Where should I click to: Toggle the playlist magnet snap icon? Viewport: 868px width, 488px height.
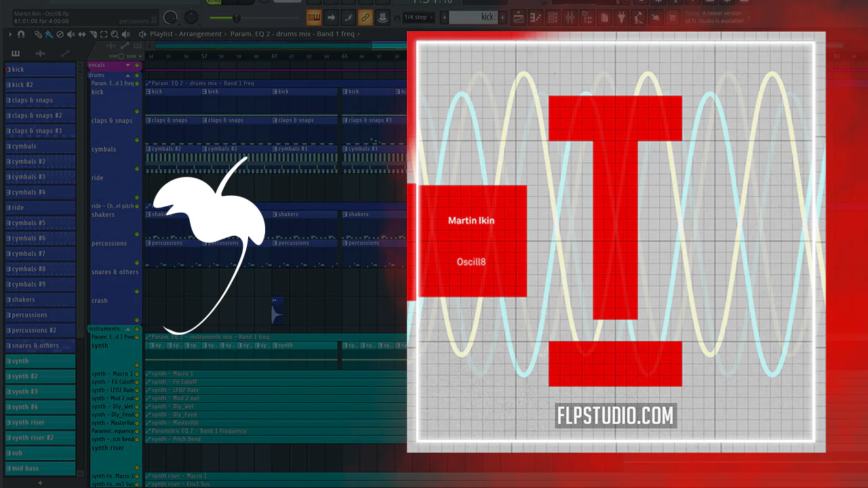tap(22, 34)
